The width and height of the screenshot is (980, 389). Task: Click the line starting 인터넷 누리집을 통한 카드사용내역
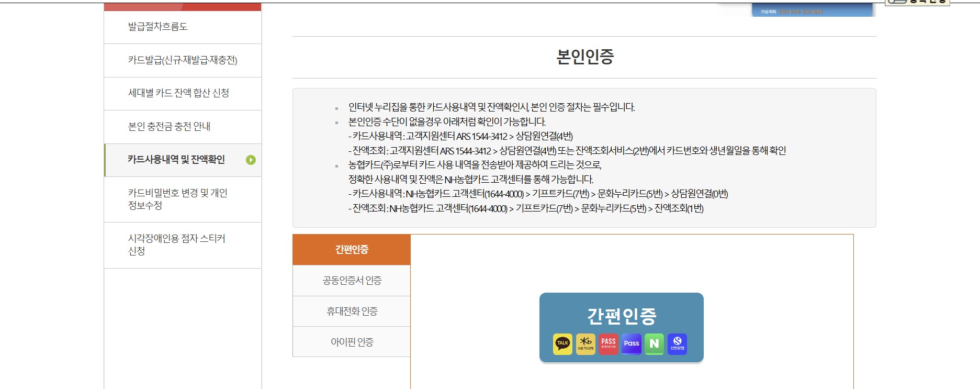[x=491, y=107]
